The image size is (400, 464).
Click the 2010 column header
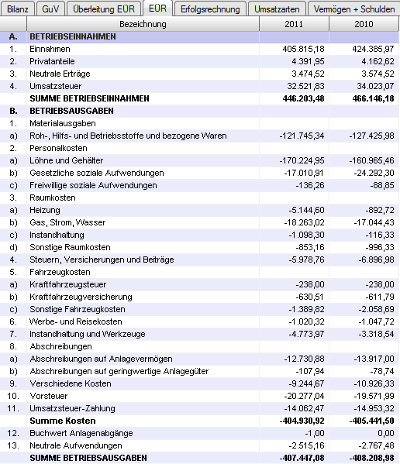364,24
